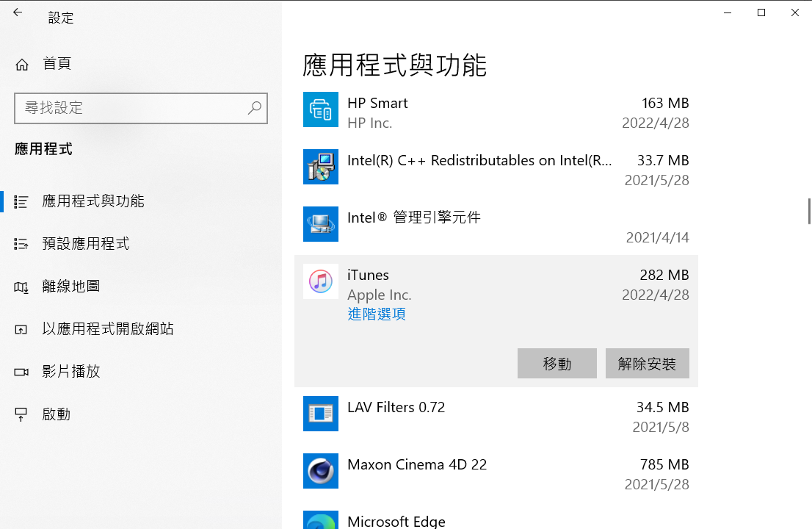Click the 33.7 MB size value
The image size is (812, 529).
[x=663, y=161]
